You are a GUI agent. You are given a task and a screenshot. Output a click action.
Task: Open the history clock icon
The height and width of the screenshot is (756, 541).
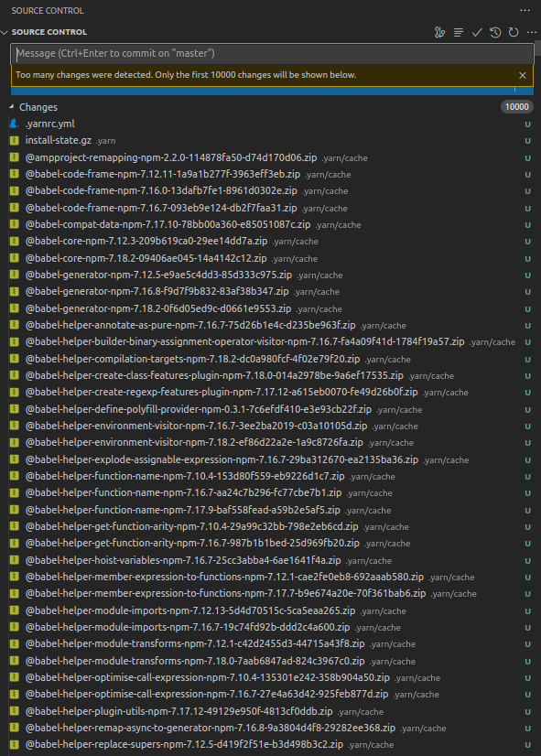click(495, 32)
